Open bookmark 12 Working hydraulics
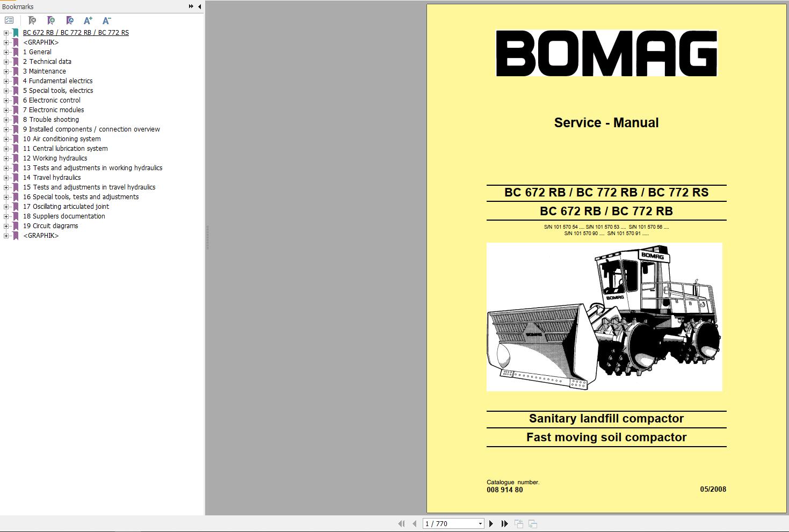Screen dimensions: 789x532 pos(55,158)
